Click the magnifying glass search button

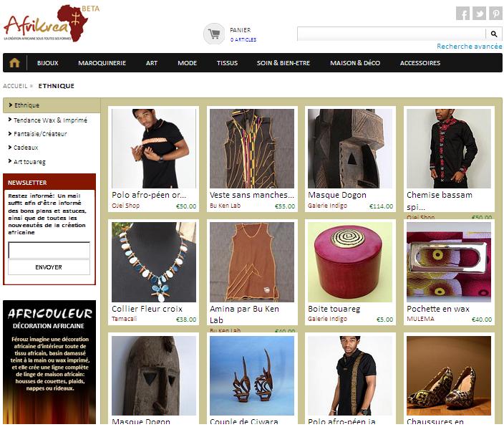(x=494, y=34)
